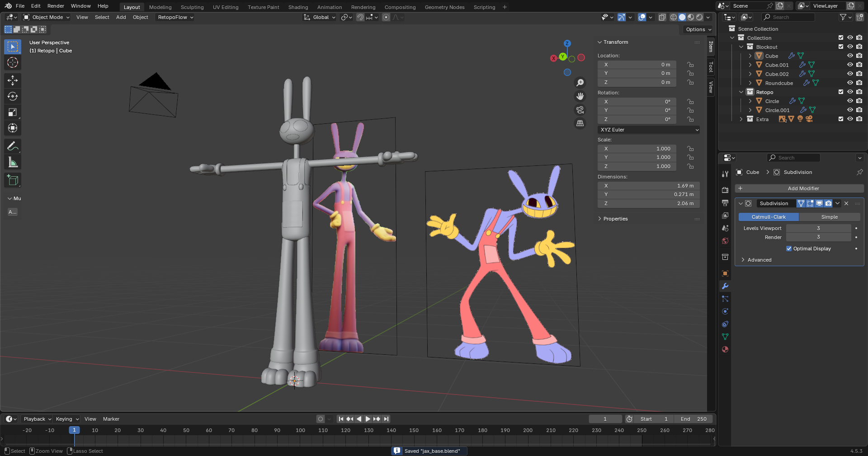Open Geometry Nodes workspace tab
The width and height of the screenshot is (868, 456).
444,7
